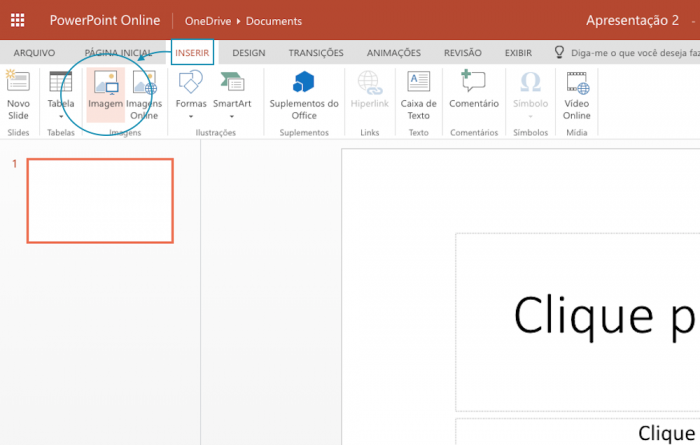Screen dimensions: 700x445
Task: Open the ARQUIVO tab
Action: (x=34, y=53)
